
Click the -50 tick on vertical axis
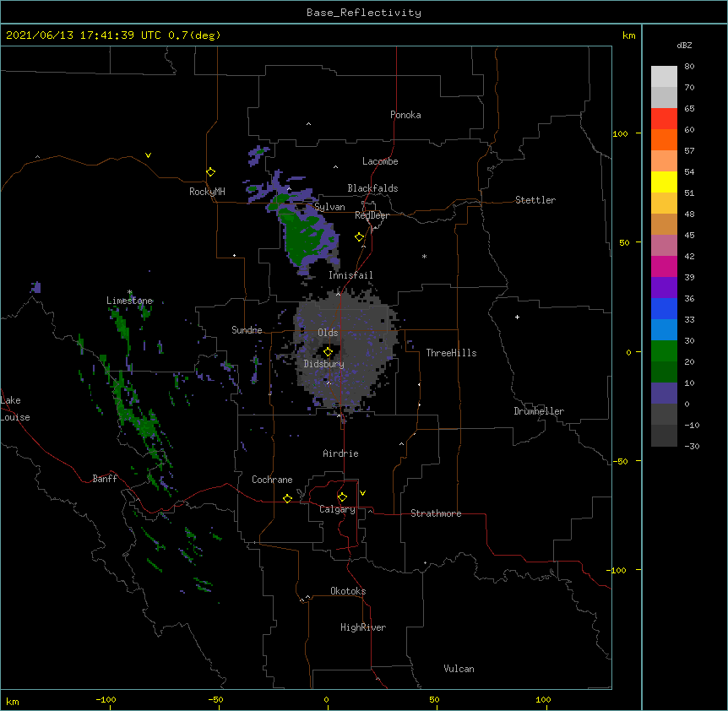[620, 461]
